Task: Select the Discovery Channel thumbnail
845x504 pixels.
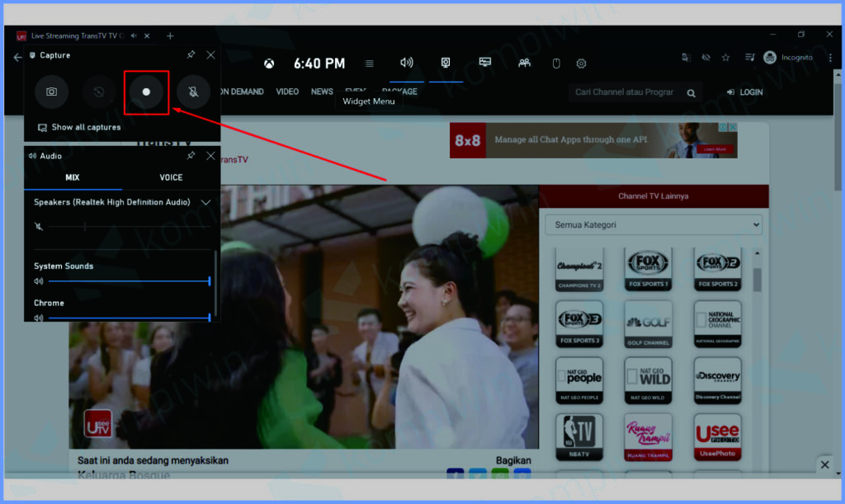Action: (717, 379)
